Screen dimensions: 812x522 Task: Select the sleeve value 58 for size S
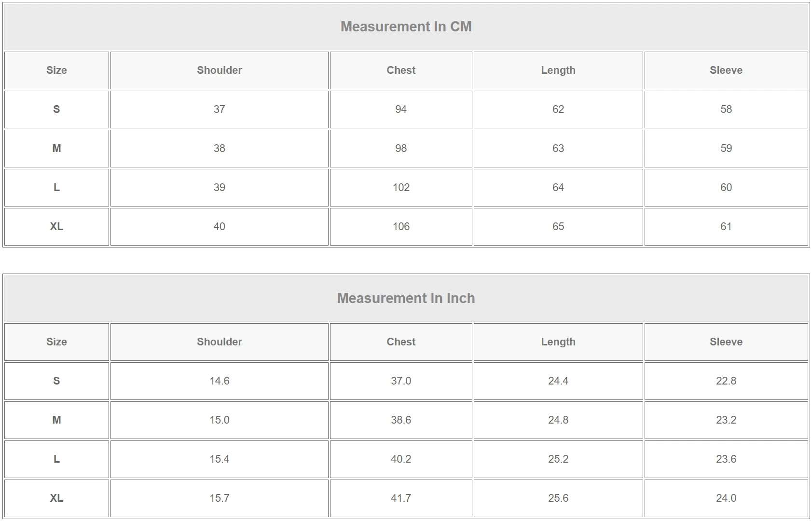(726, 110)
